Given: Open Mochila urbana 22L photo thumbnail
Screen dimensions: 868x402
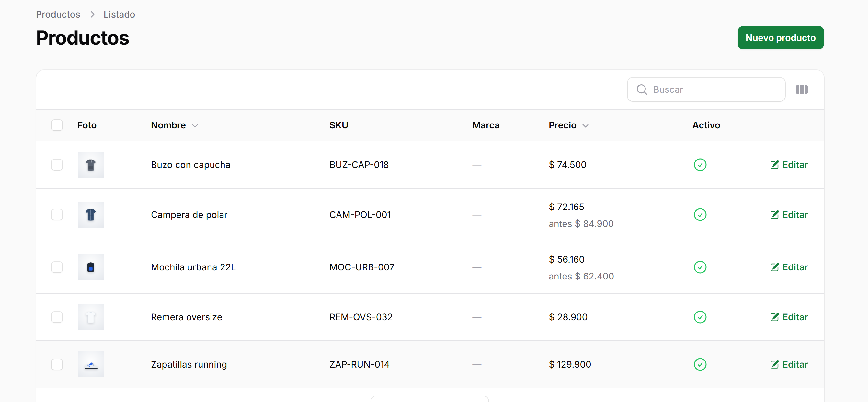Looking at the screenshot, I should coord(90,267).
